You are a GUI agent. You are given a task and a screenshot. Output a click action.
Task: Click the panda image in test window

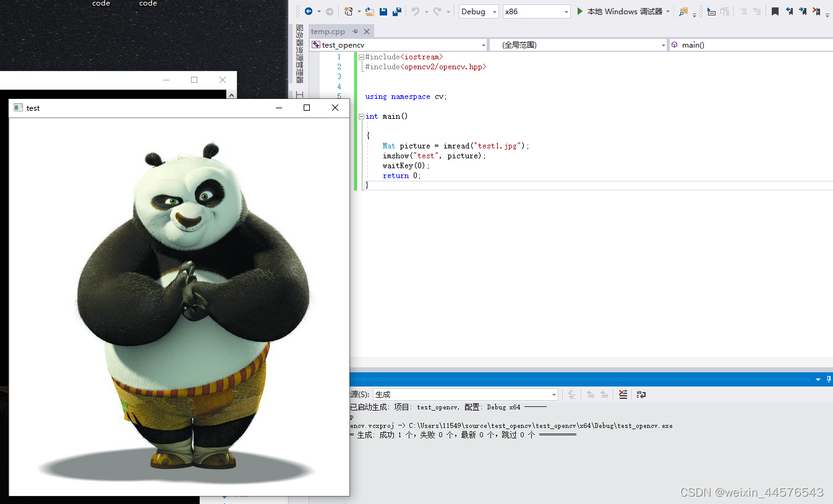179,307
